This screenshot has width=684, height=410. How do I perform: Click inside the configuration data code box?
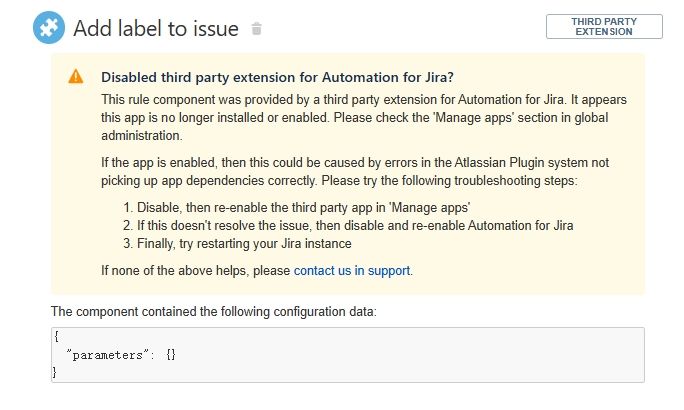[x=400, y=354]
